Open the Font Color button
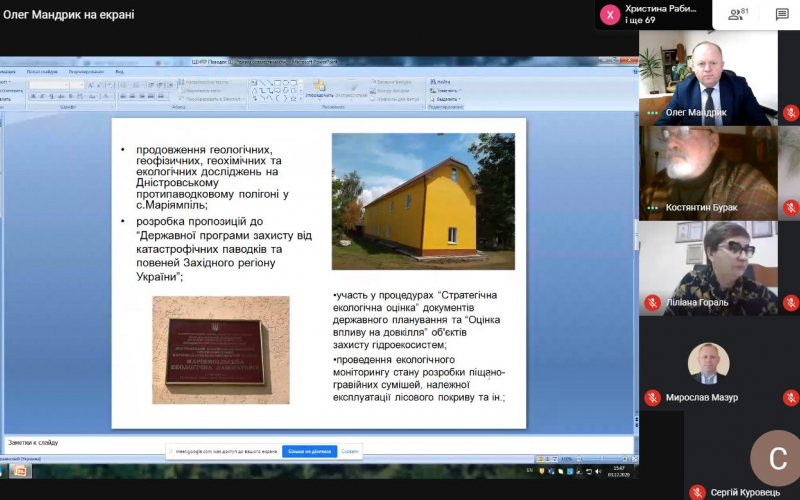Screen dimensions: 800x500 tap(107, 96)
